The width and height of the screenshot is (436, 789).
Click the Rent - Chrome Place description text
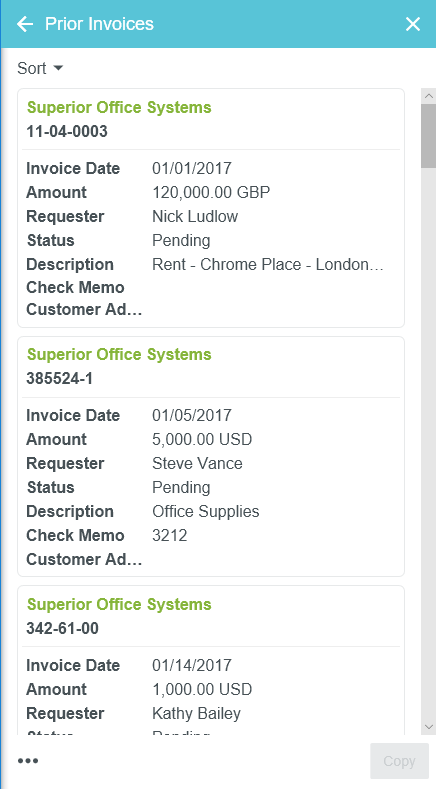268,264
